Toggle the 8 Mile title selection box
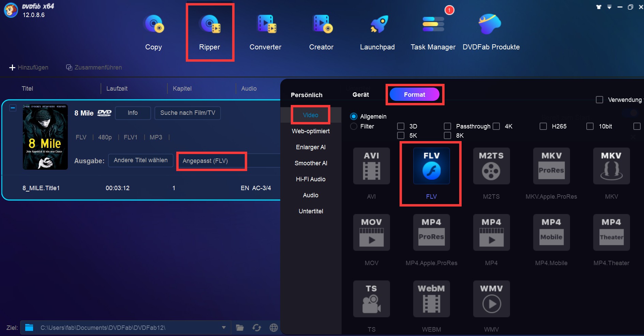The width and height of the screenshot is (644, 336). [13, 108]
